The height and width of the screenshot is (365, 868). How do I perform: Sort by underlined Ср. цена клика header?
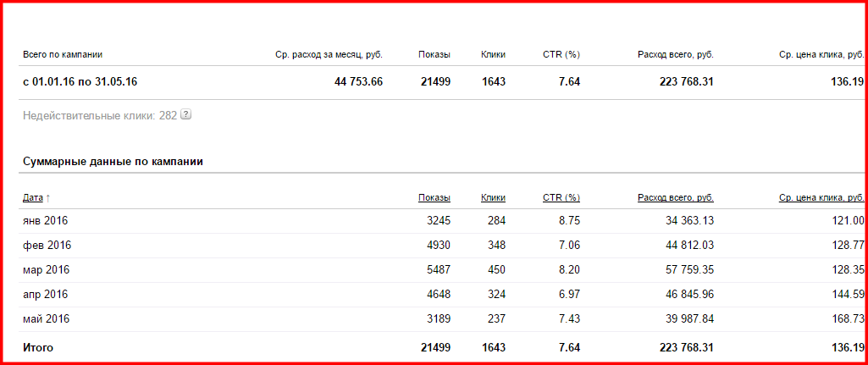821,198
